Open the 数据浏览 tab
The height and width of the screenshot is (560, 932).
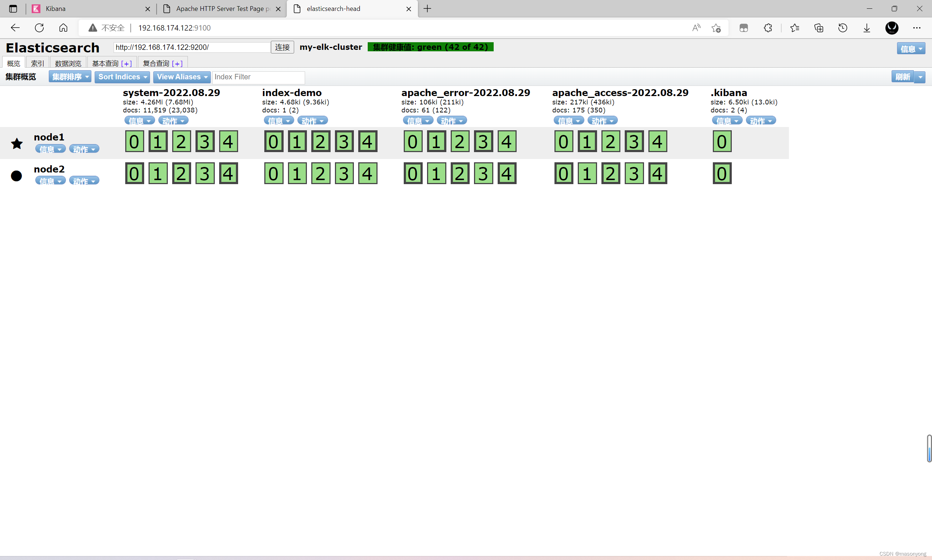(68, 63)
